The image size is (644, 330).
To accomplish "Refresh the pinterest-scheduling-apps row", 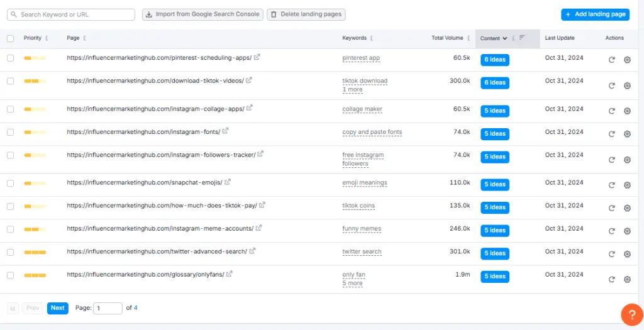I will pos(611,60).
